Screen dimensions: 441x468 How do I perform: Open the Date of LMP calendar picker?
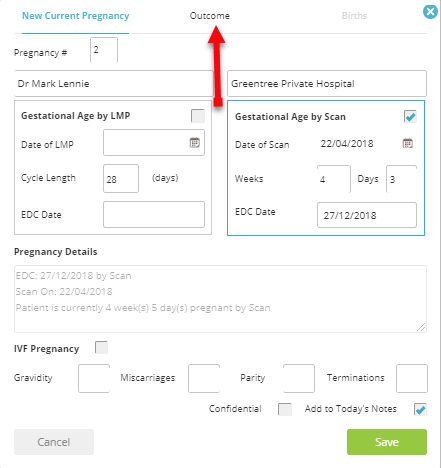click(195, 143)
